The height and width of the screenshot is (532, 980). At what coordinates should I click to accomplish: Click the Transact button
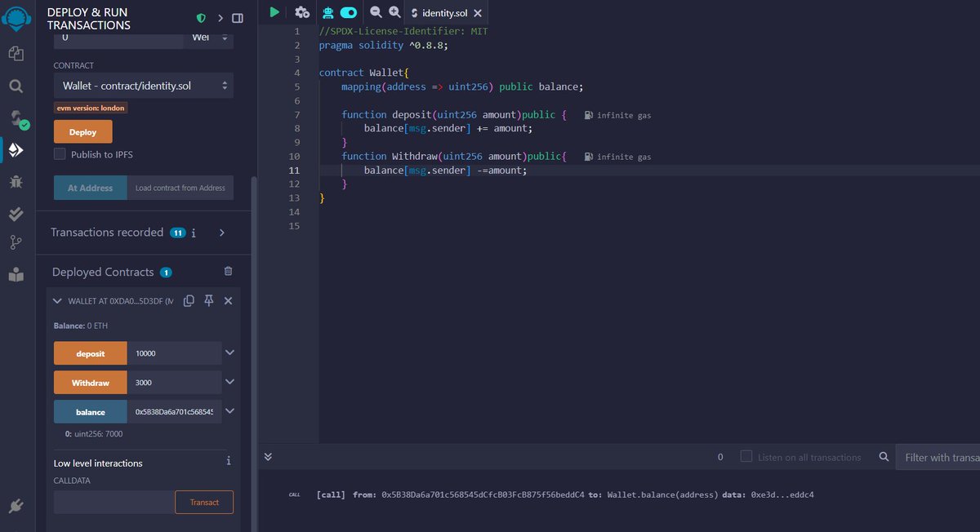pyautogui.click(x=204, y=502)
